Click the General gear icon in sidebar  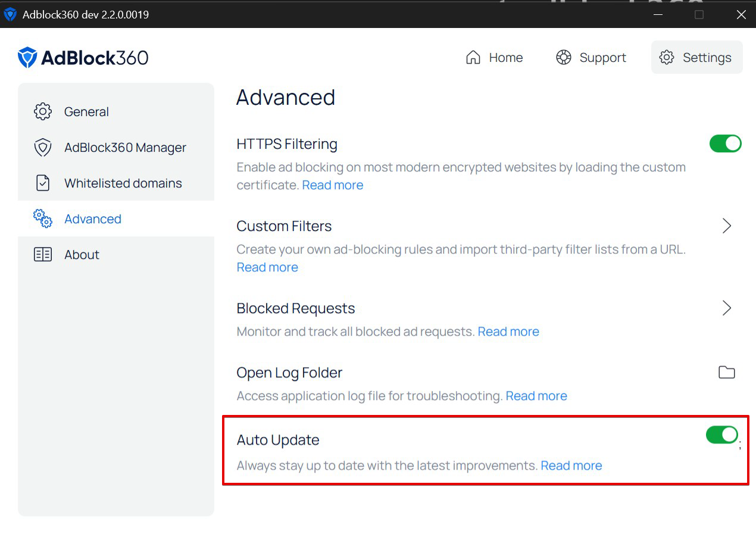click(x=43, y=112)
